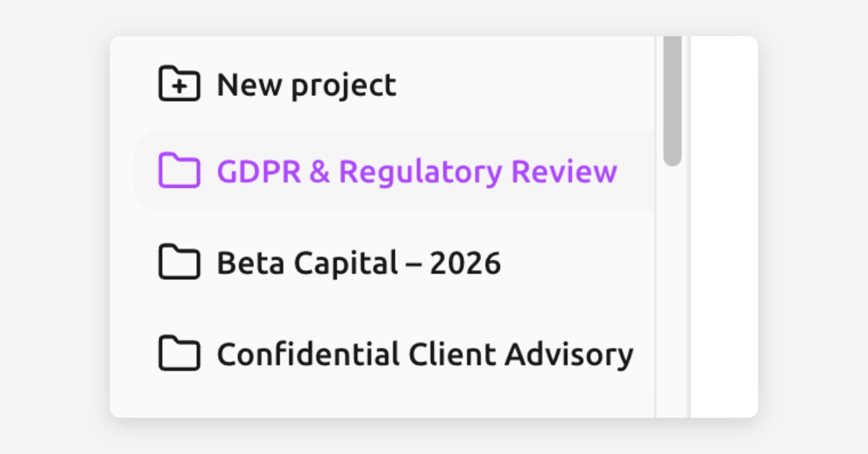Click the Confidential Client Advisory folder icon
The width and height of the screenshot is (868, 454).
pos(179,353)
